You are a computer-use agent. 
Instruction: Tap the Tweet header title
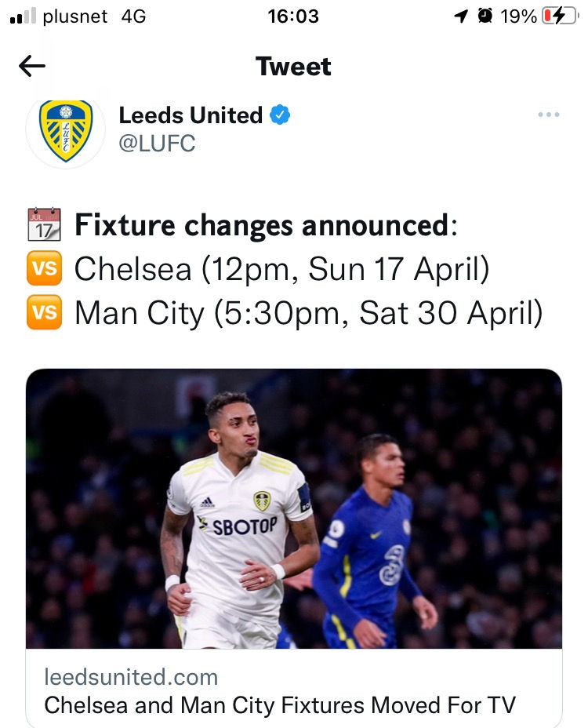(x=293, y=67)
